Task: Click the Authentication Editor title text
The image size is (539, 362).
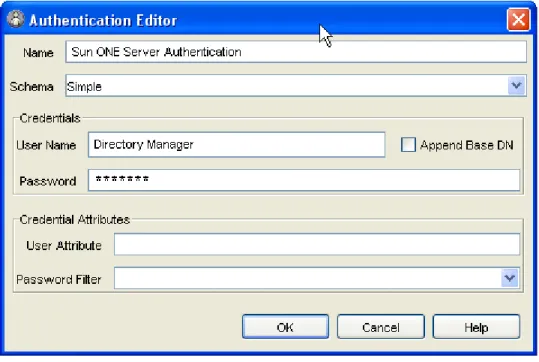Action: (x=103, y=21)
